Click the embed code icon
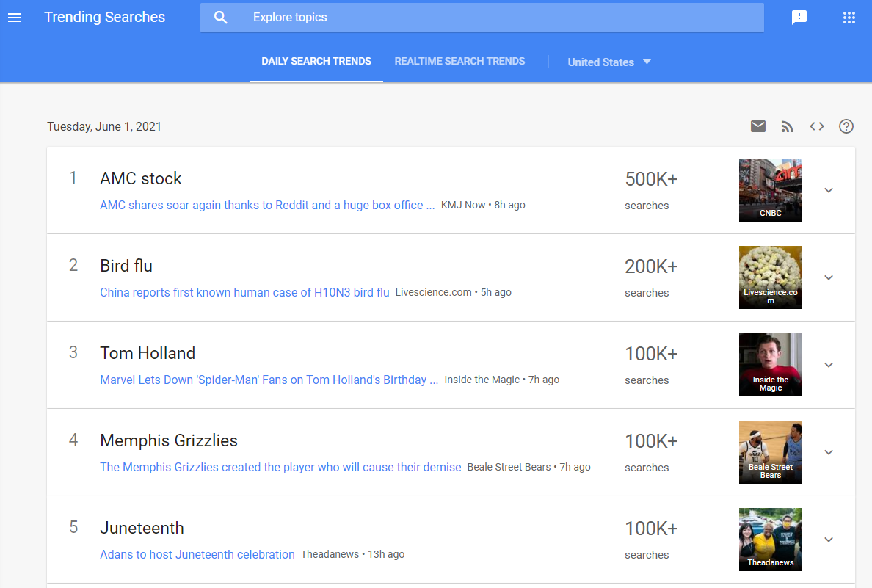The image size is (872, 588). click(816, 126)
